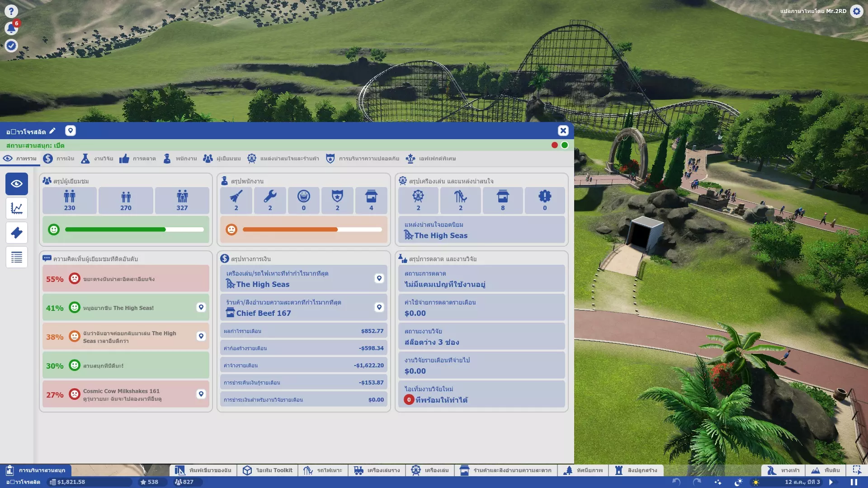Click The High Seas popular attraction link
Screen dimensions: 868x488
click(440, 235)
